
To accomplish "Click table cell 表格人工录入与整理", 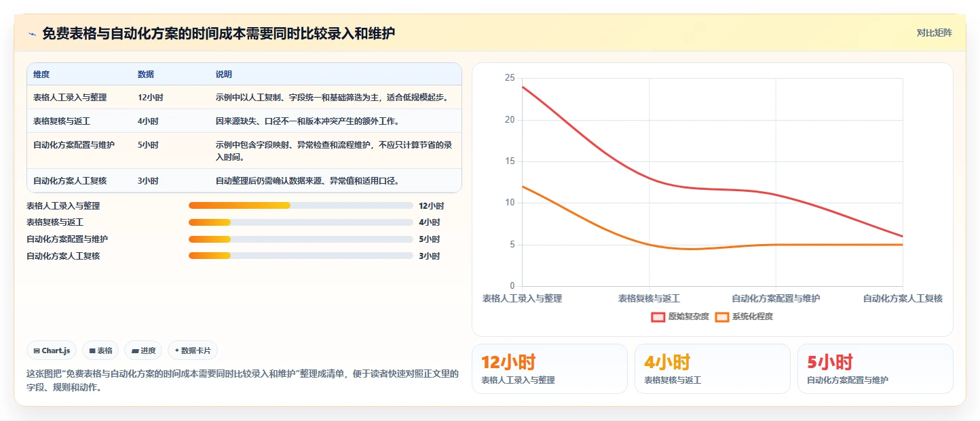I will 70,98.
